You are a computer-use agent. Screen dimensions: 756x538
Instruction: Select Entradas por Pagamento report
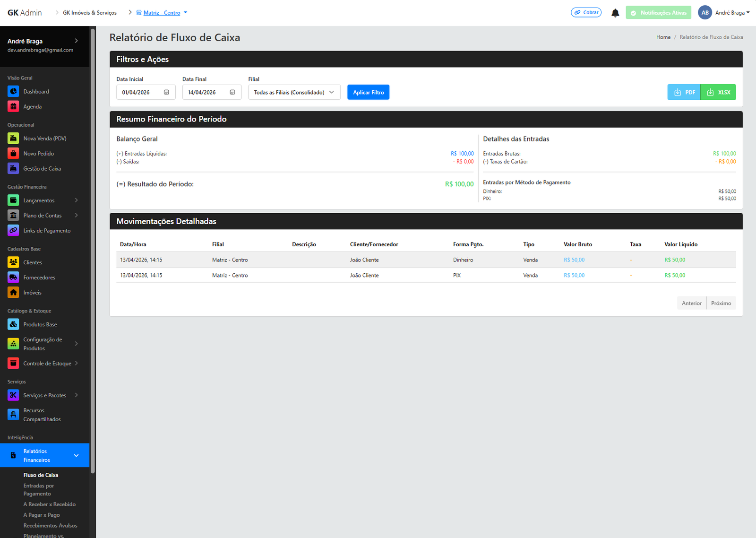pyautogui.click(x=39, y=490)
